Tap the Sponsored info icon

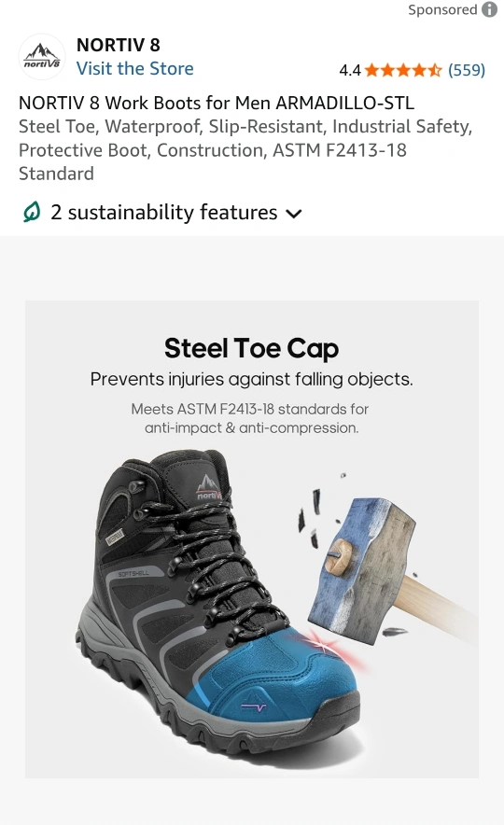point(490,9)
